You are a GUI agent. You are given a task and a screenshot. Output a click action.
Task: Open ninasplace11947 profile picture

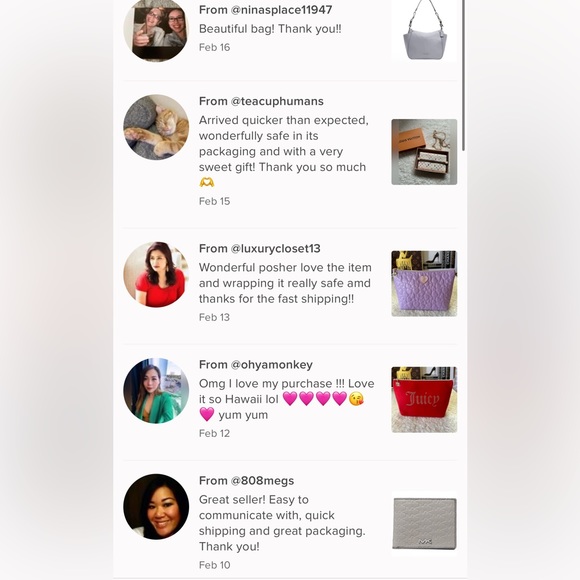click(156, 30)
